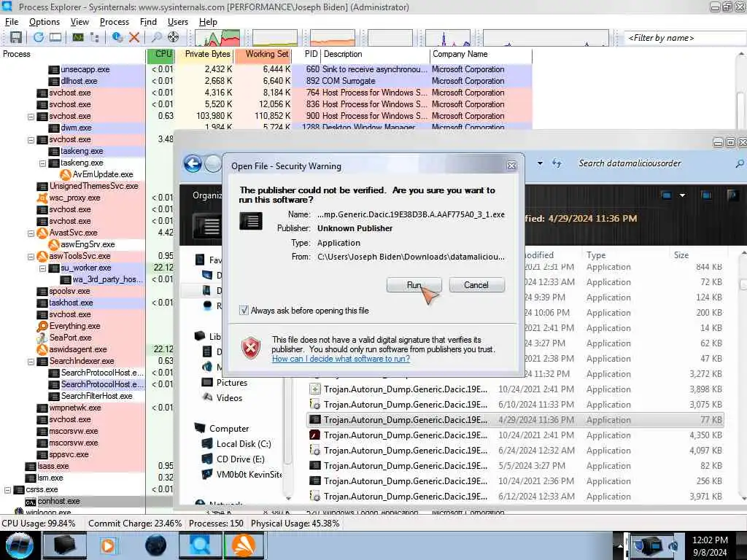Uncheck Always ask before opening this file
This screenshot has height=560, width=747.
pyautogui.click(x=244, y=311)
